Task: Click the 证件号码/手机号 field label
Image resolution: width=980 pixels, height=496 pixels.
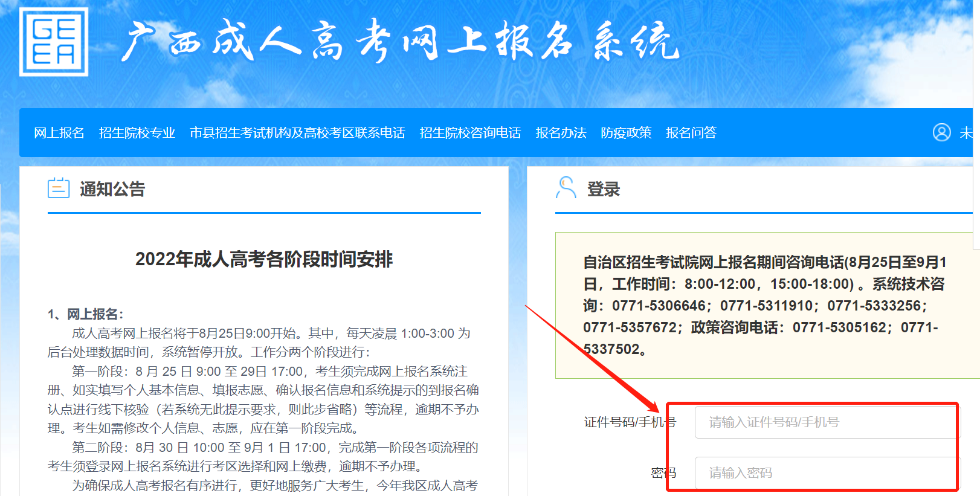Action: pyautogui.click(x=630, y=422)
